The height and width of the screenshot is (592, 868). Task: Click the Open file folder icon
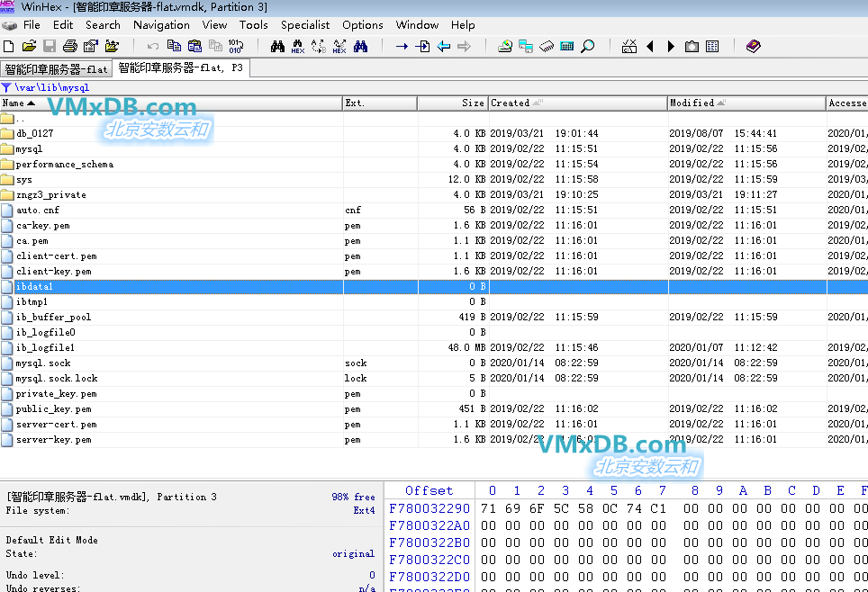(x=29, y=47)
